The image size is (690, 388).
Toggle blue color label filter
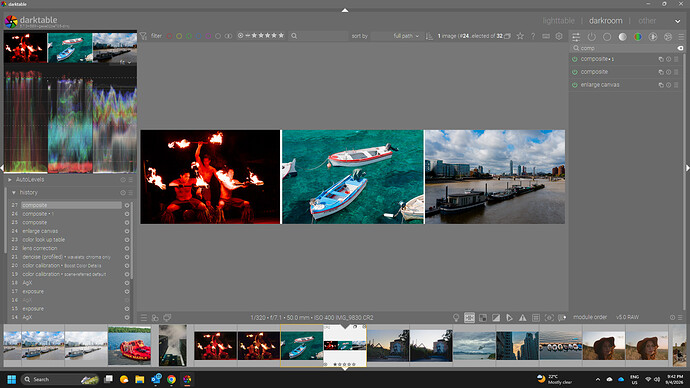198,36
